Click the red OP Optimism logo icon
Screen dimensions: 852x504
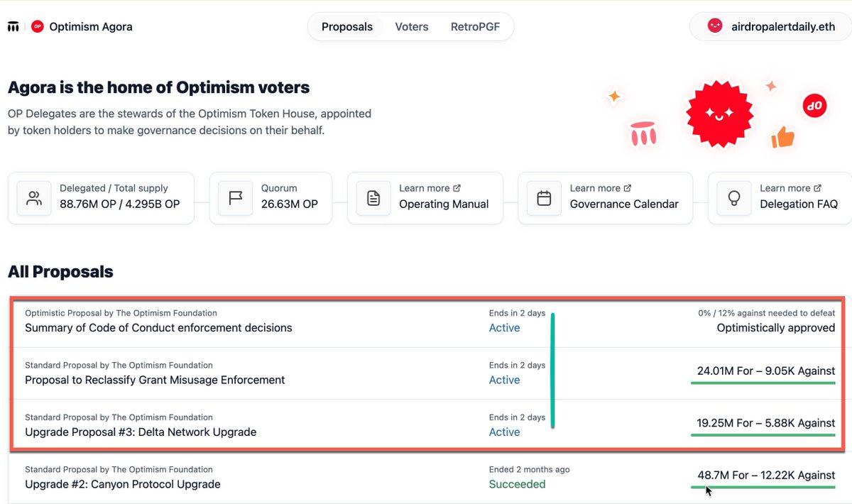(x=38, y=27)
